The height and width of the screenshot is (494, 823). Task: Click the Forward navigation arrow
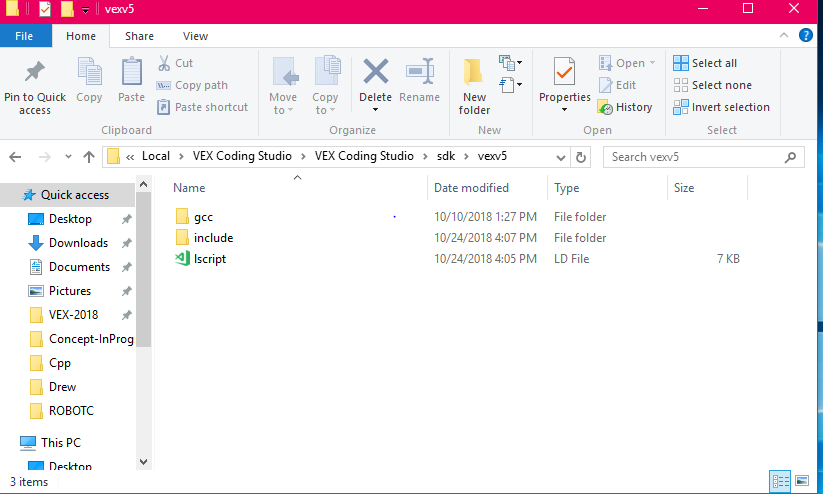pyautogui.click(x=45, y=157)
